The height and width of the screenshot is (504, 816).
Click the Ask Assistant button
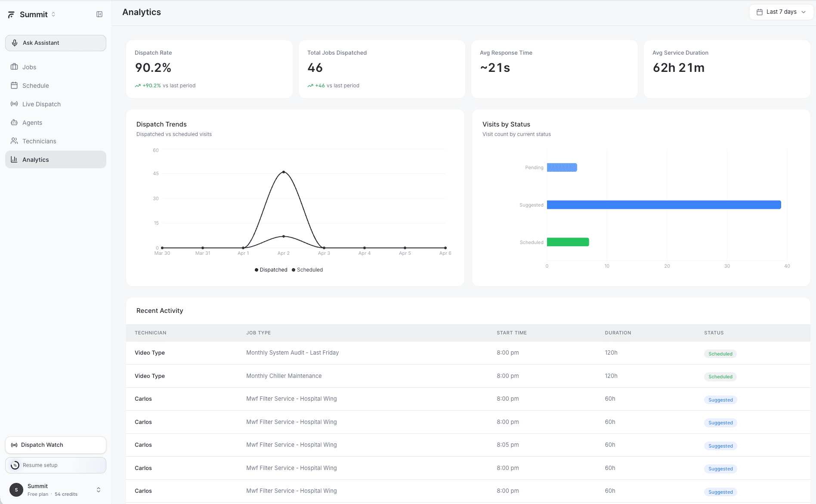[56, 43]
